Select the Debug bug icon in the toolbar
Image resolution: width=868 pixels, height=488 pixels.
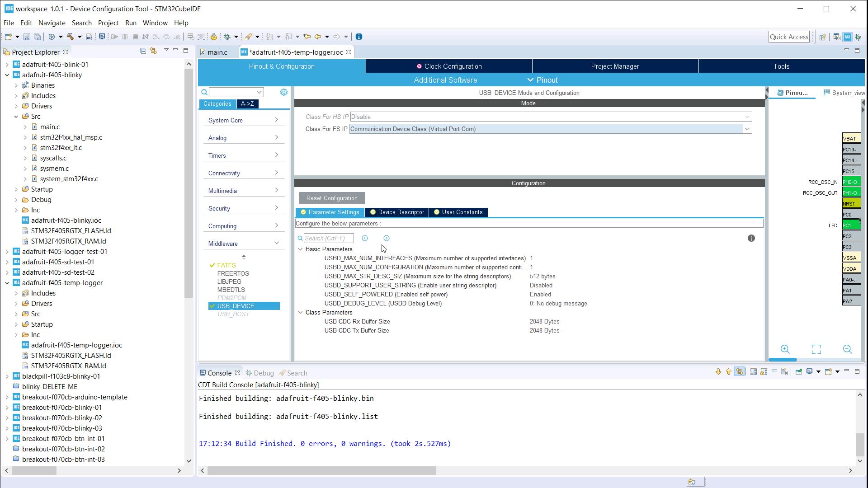227,37
